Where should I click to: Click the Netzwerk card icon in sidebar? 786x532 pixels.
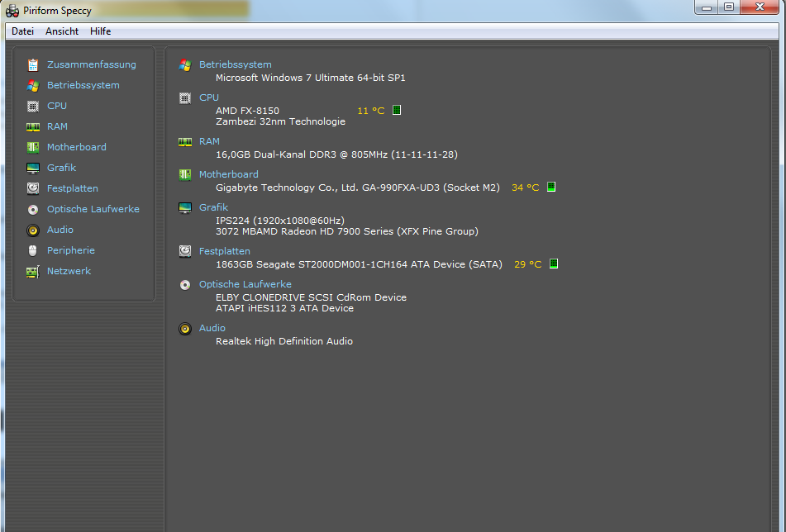33,272
